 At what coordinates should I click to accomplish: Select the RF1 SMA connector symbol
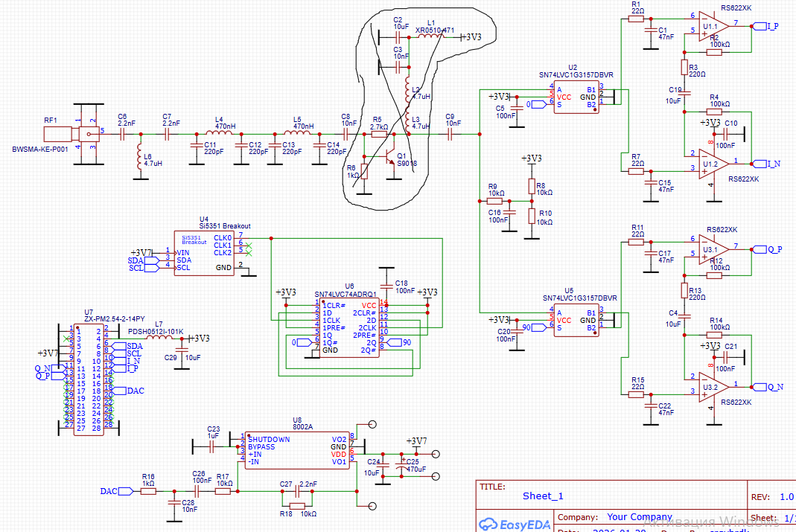point(71,135)
